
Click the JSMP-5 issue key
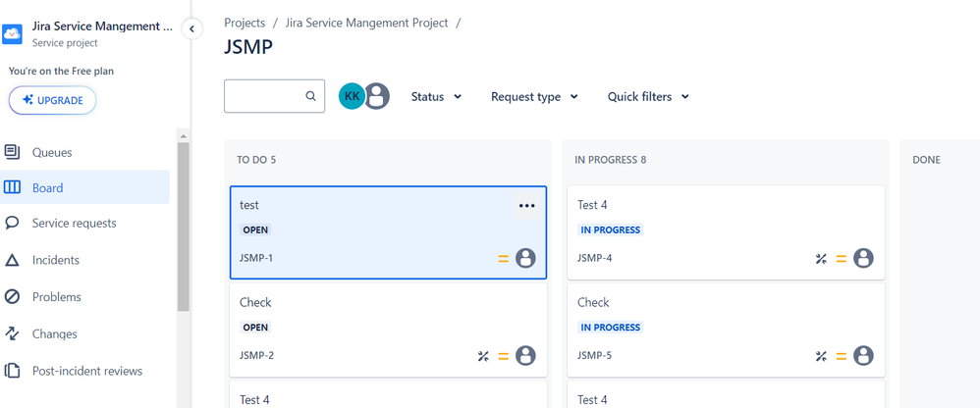(x=594, y=356)
